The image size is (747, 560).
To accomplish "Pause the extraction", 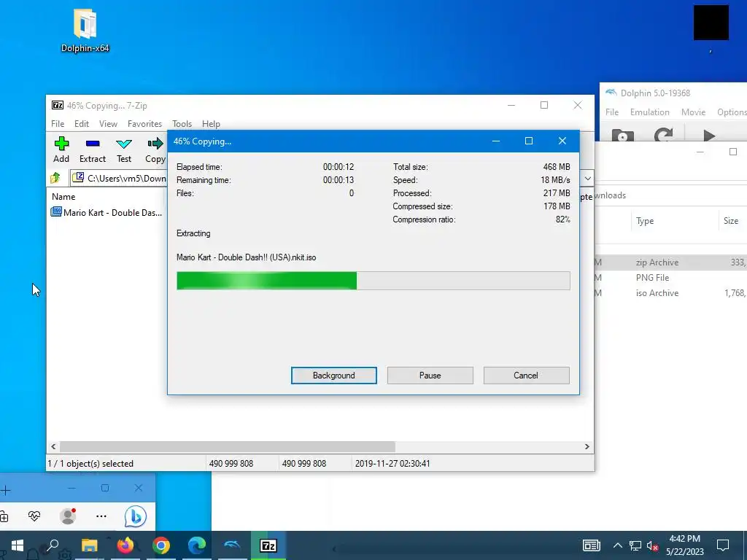I will [x=430, y=376].
